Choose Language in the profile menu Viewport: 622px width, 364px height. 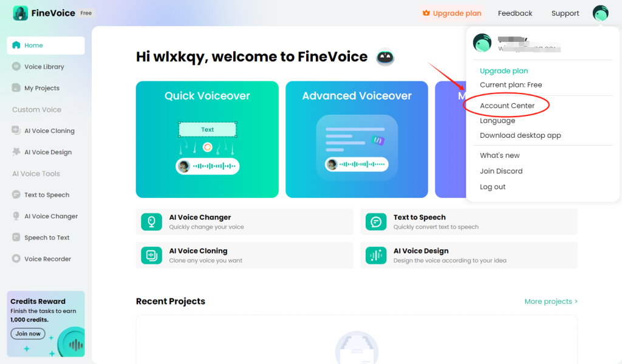tap(497, 120)
